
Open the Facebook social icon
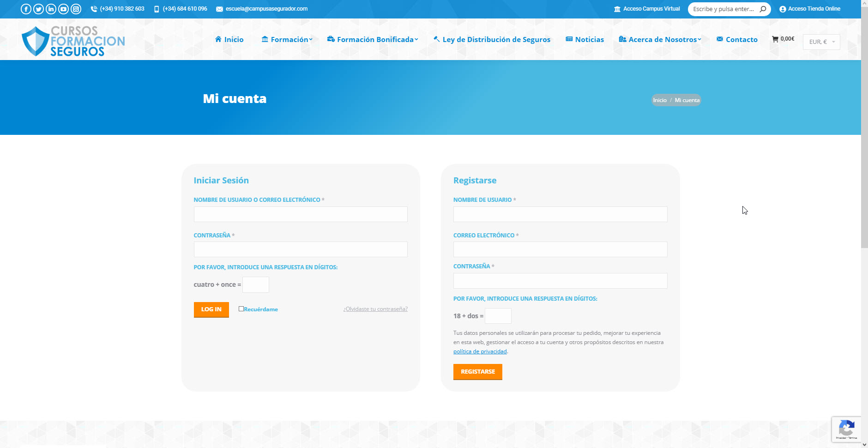(x=26, y=9)
